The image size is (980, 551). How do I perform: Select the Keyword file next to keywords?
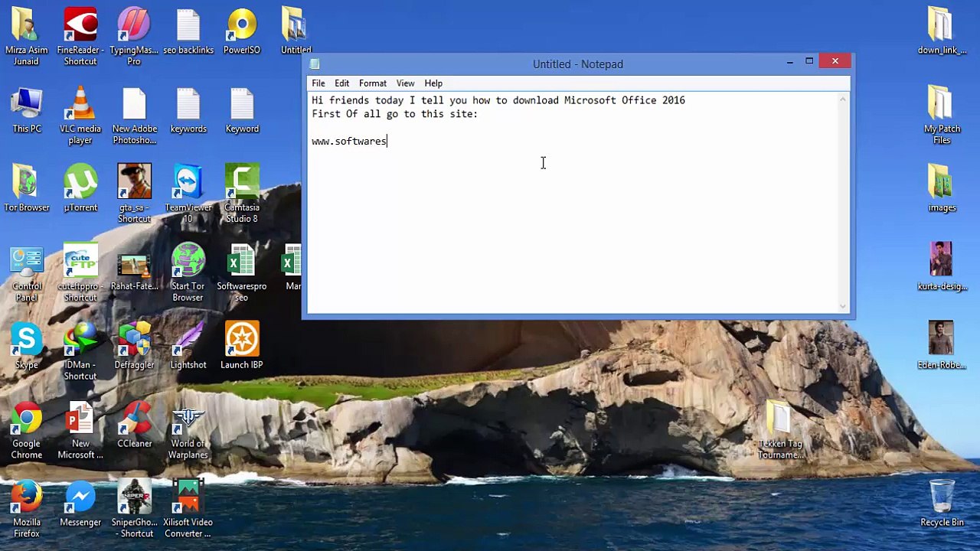[x=242, y=110]
